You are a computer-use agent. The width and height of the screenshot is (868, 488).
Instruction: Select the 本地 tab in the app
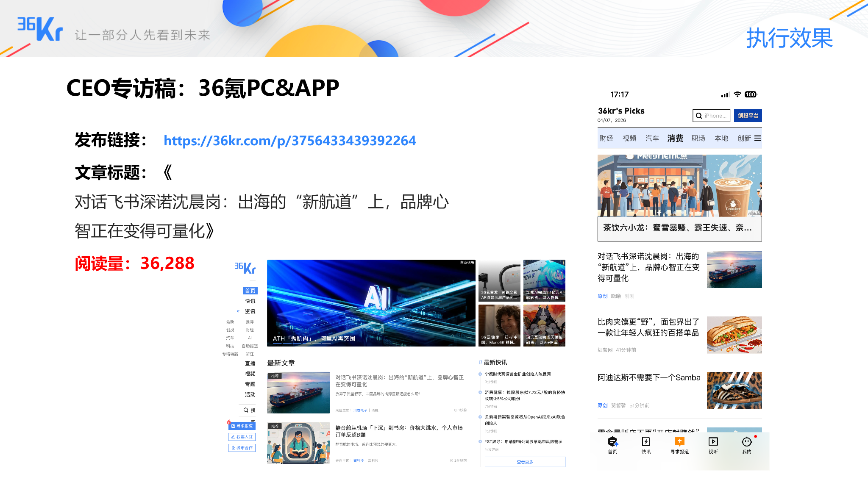[x=721, y=139]
